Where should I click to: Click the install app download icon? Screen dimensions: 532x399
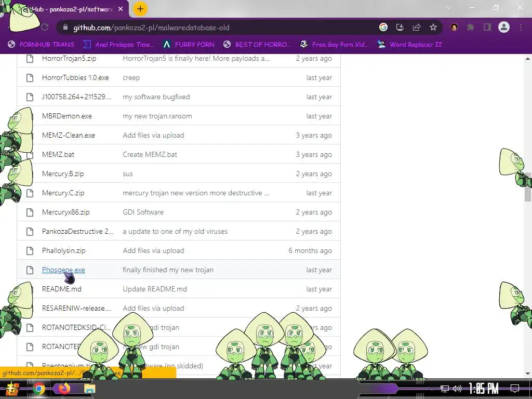(400, 27)
